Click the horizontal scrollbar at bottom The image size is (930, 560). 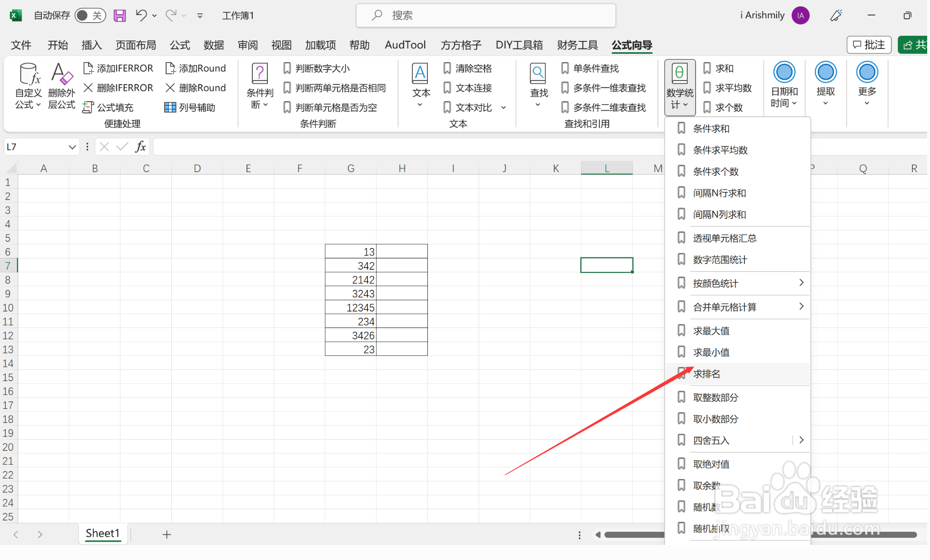[x=633, y=535]
